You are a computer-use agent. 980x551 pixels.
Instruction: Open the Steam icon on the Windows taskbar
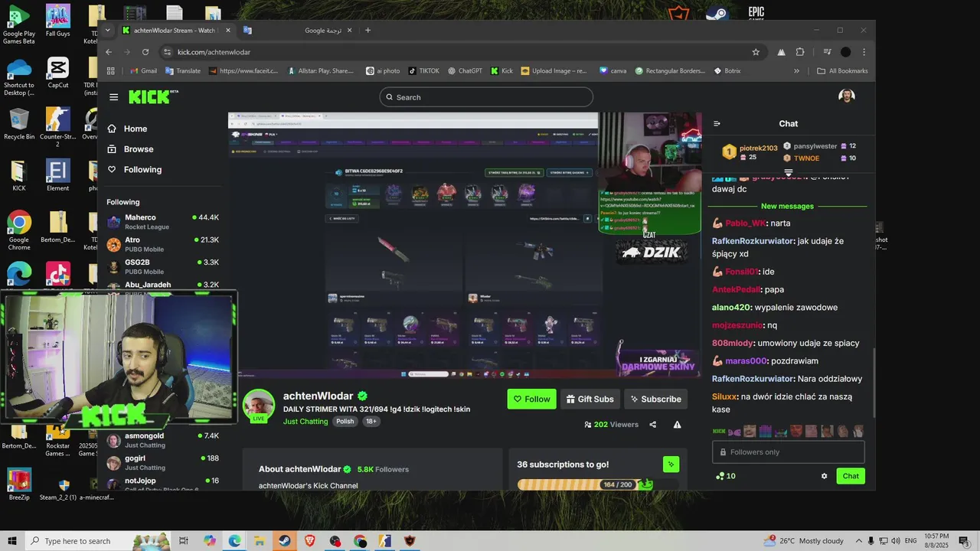[285, 541]
